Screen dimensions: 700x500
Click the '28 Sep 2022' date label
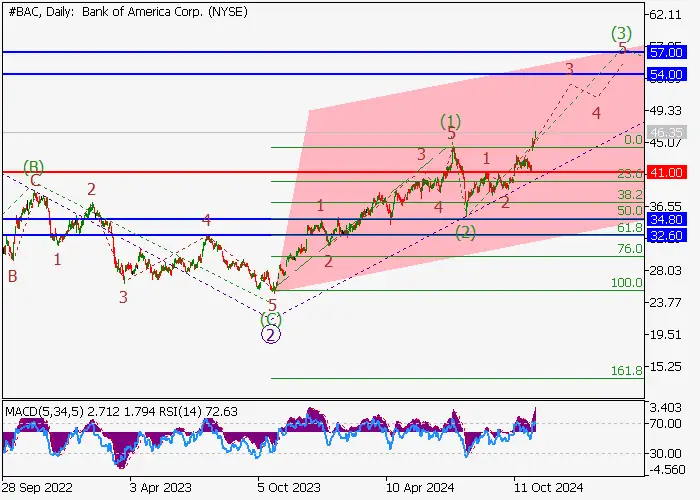tap(37, 487)
